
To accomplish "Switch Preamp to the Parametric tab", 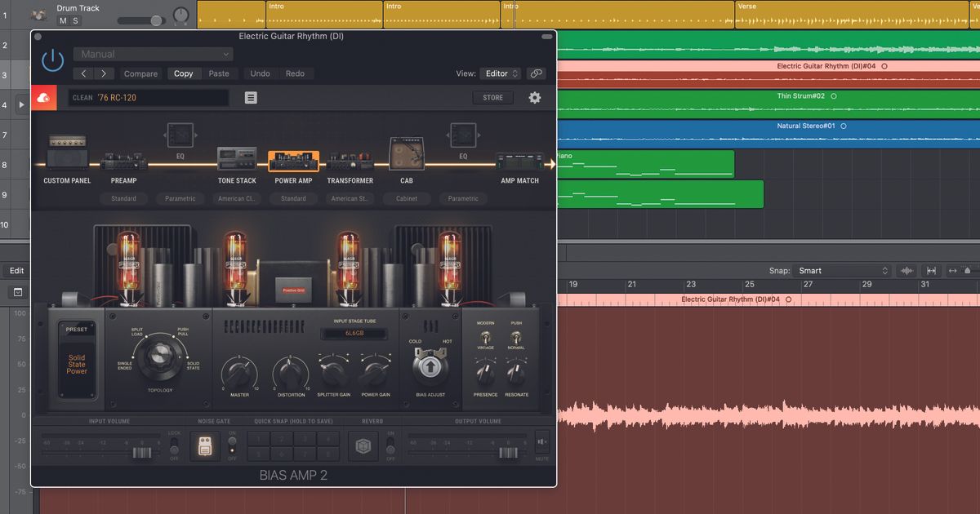I will 181,198.
